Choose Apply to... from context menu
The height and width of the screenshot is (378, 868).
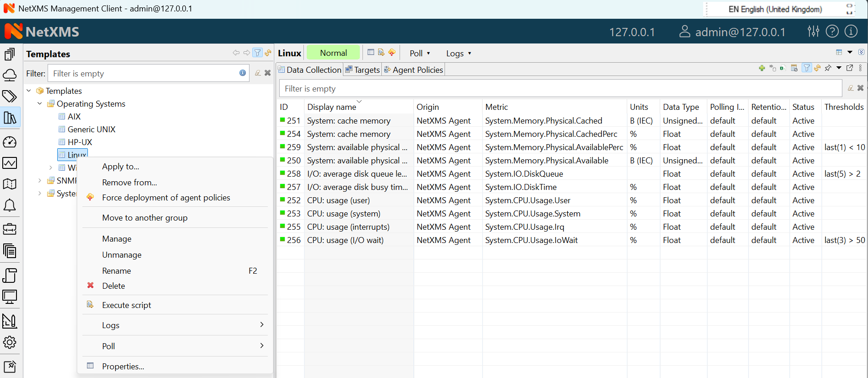[x=120, y=167]
